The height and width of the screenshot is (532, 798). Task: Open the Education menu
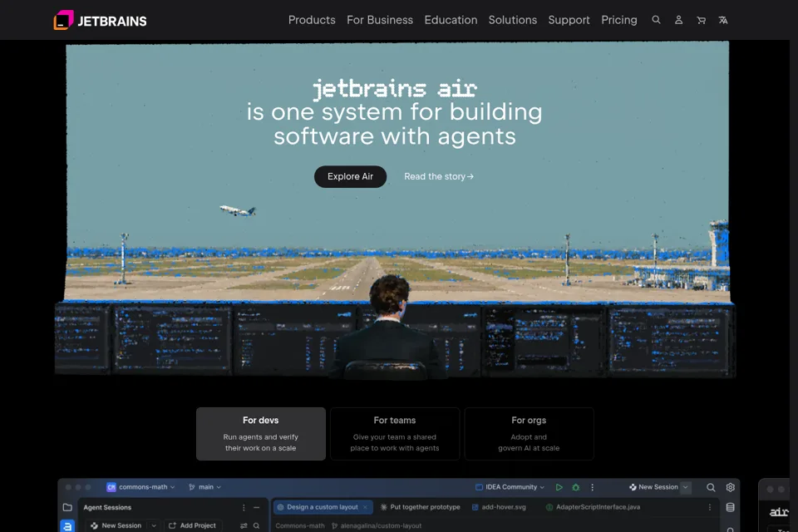pos(451,20)
